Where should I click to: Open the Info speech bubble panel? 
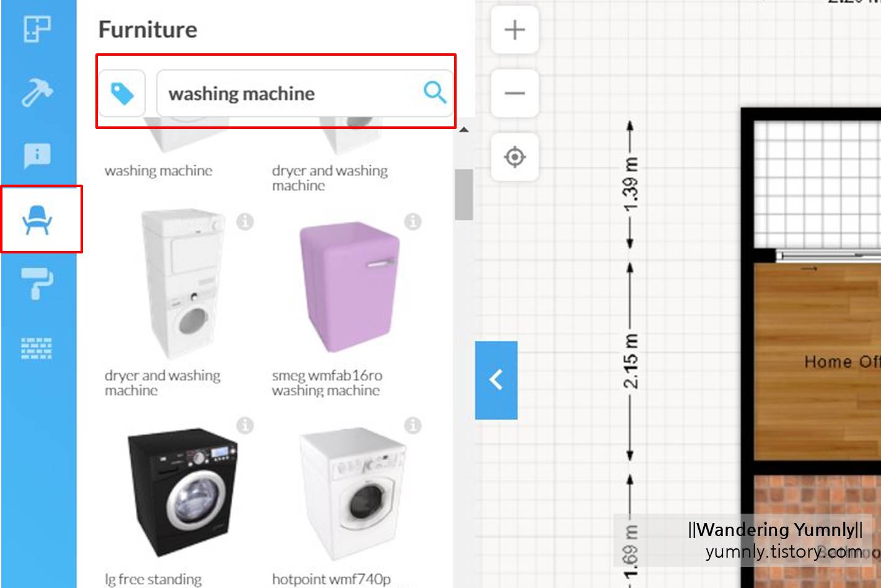37,155
